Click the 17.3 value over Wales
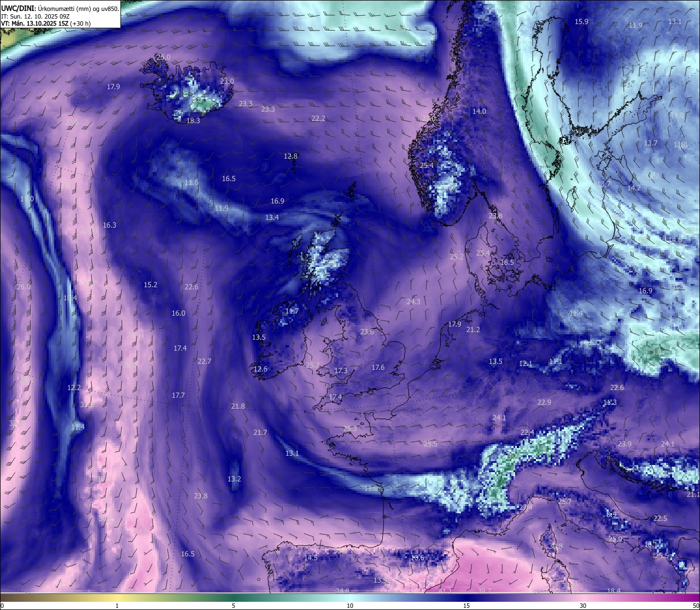 [340, 370]
